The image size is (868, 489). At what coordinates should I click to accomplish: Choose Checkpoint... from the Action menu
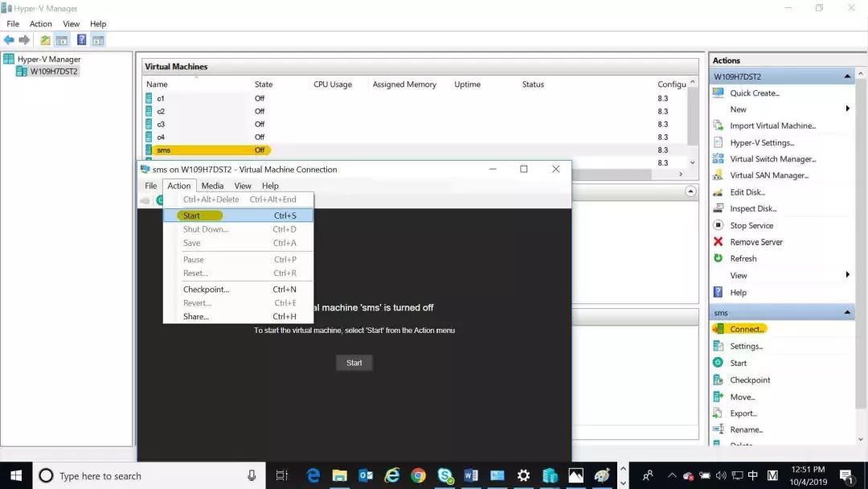click(239, 289)
